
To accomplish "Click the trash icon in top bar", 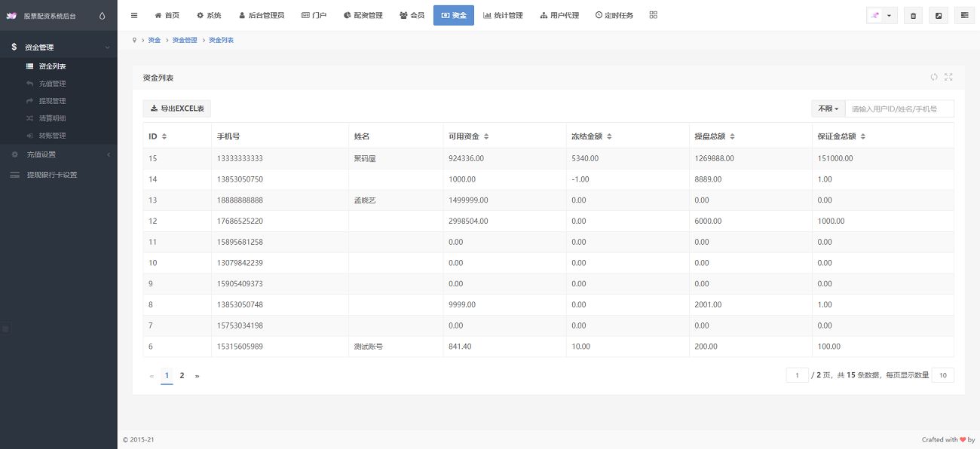I will click(913, 16).
